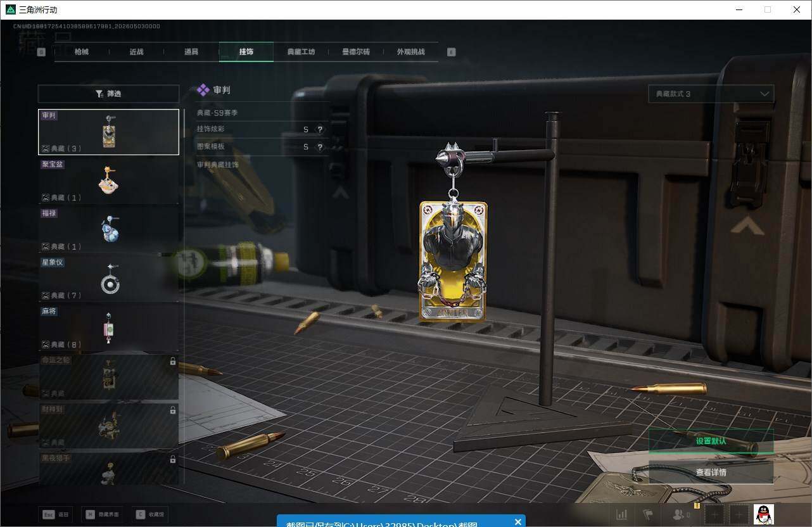This screenshot has width=812, height=527.
Task: Click the first plus team slot
Action: [x=714, y=514]
